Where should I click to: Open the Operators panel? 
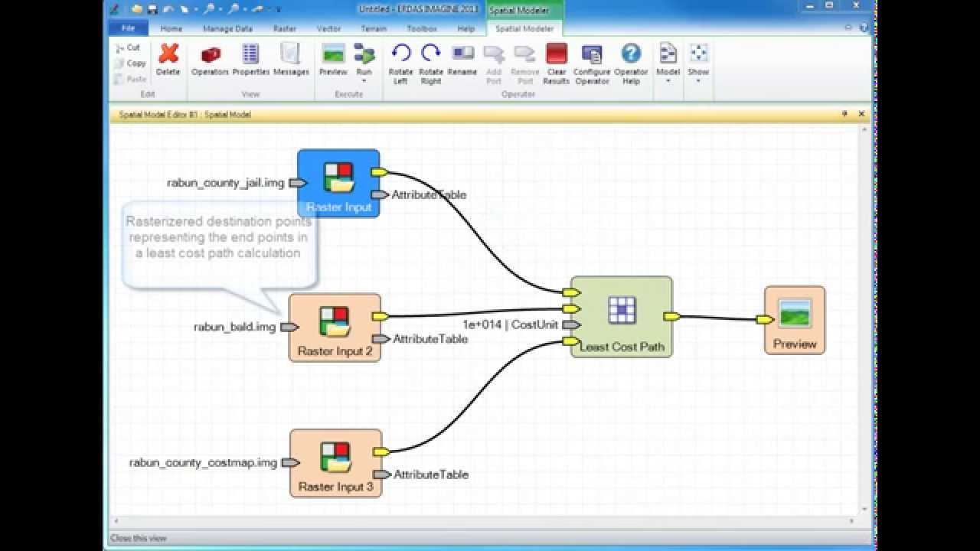pyautogui.click(x=210, y=60)
